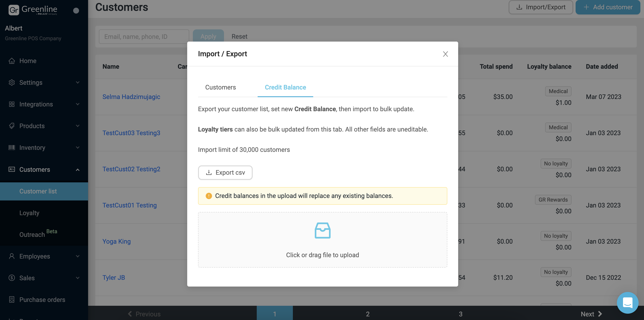Switch to the Customers tab
This screenshot has height=320, width=644.
coord(220,87)
